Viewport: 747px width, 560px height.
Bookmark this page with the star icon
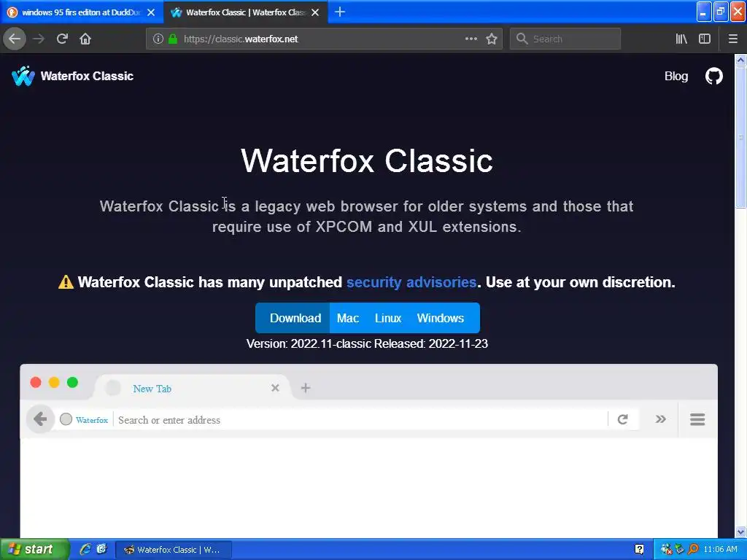pyautogui.click(x=492, y=39)
